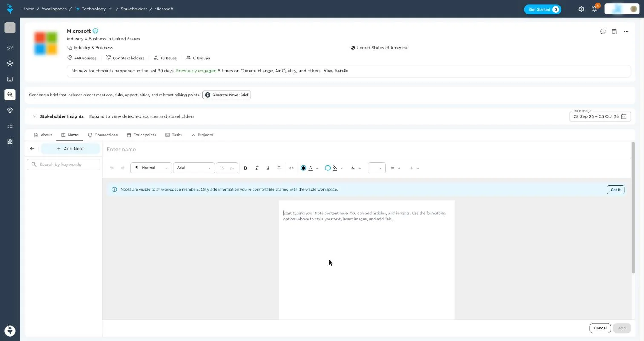This screenshot has width=644, height=341.
Task: Open the Tasks tab
Action: (x=173, y=135)
